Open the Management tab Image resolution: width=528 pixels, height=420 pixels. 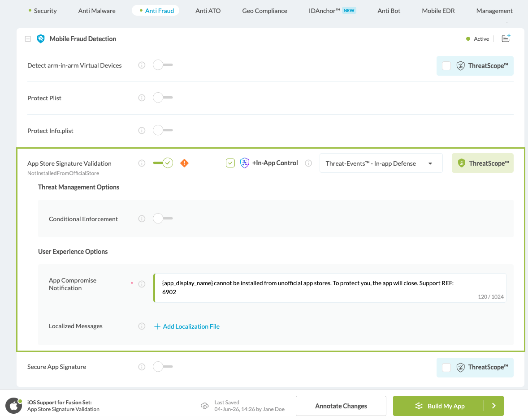click(494, 11)
